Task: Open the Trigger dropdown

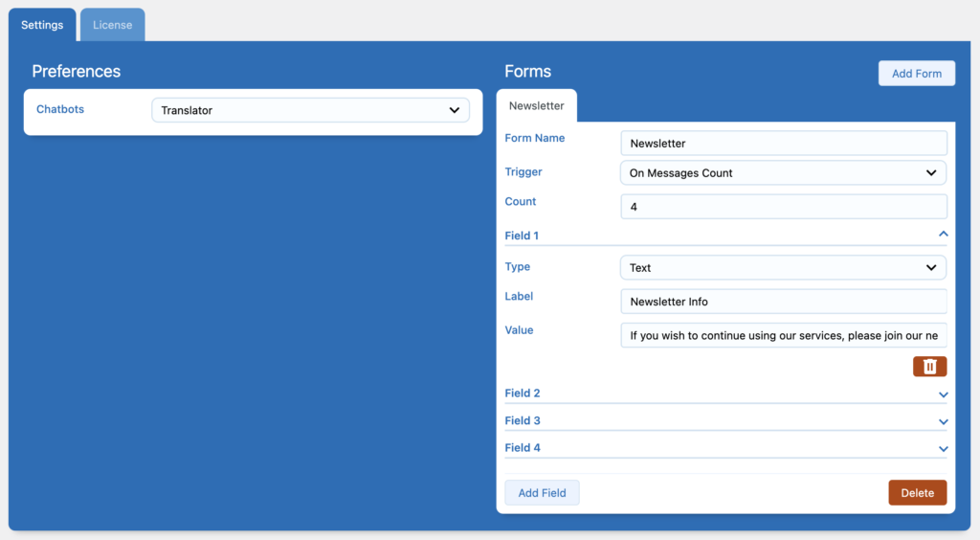Action: [783, 173]
